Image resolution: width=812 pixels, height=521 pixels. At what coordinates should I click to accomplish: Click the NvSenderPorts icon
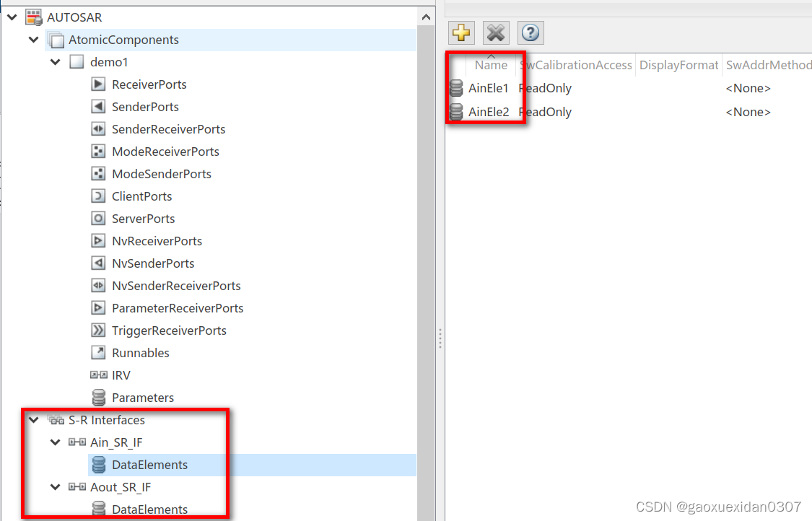pyautogui.click(x=98, y=263)
